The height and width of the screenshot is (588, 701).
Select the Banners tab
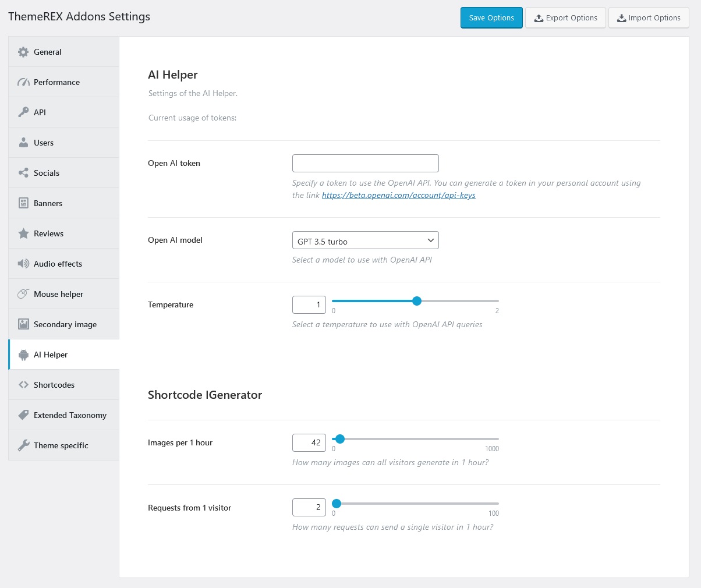[x=64, y=203]
